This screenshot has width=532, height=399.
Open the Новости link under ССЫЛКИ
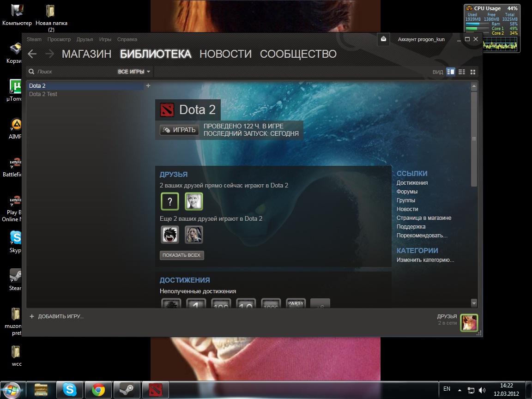coord(407,209)
